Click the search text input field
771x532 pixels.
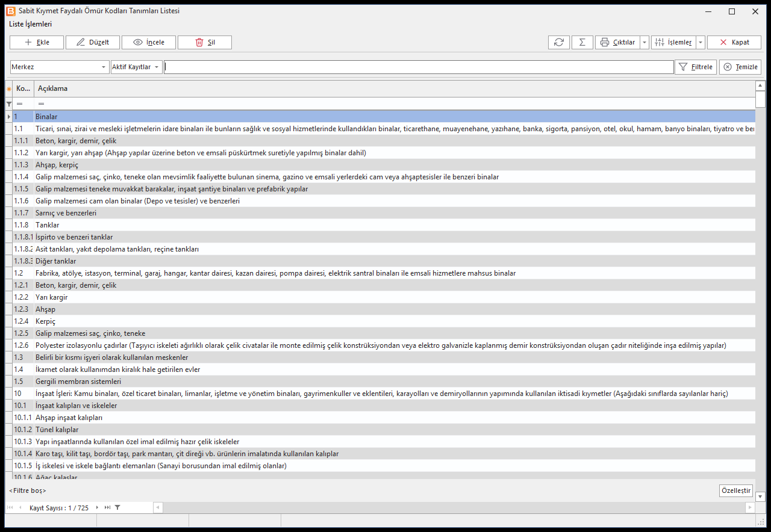[x=419, y=67]
